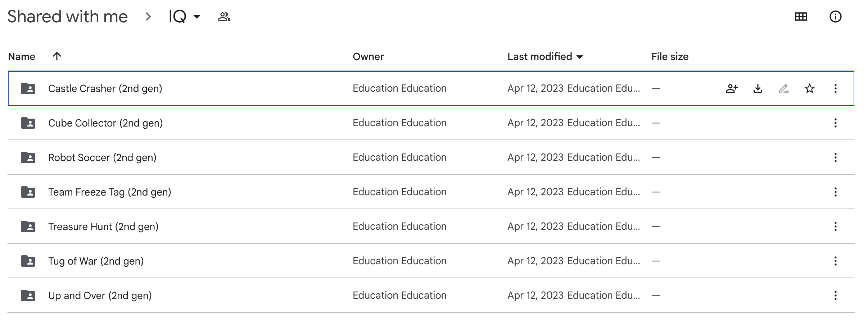Open more actions for Up and Over folder

point(835,295)
